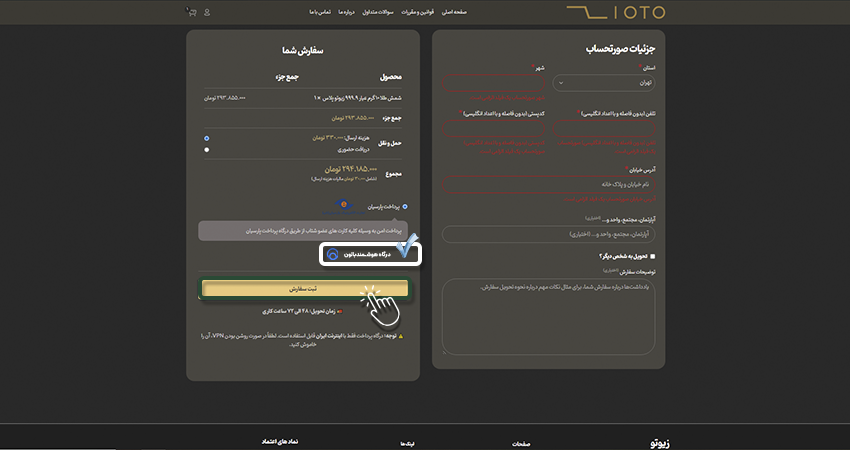The image size is (850, 450).
Task: Click the street address input field
Action: [549, 184]
